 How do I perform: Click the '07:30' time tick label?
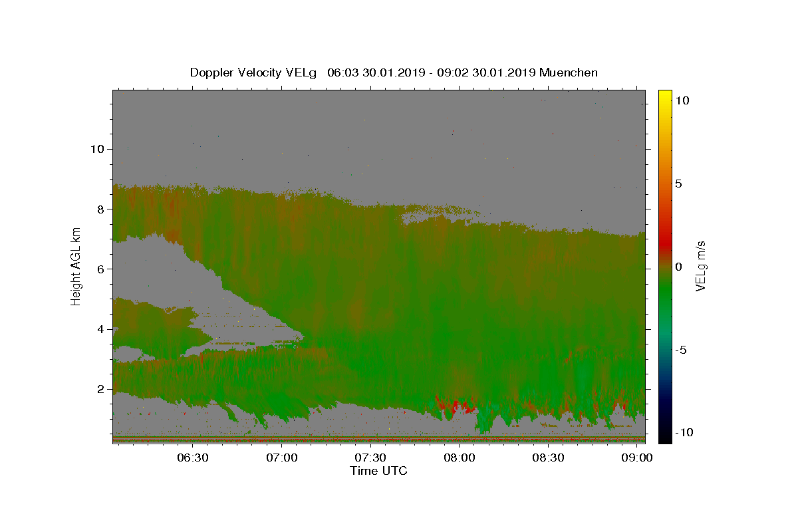tap(370, 458)
